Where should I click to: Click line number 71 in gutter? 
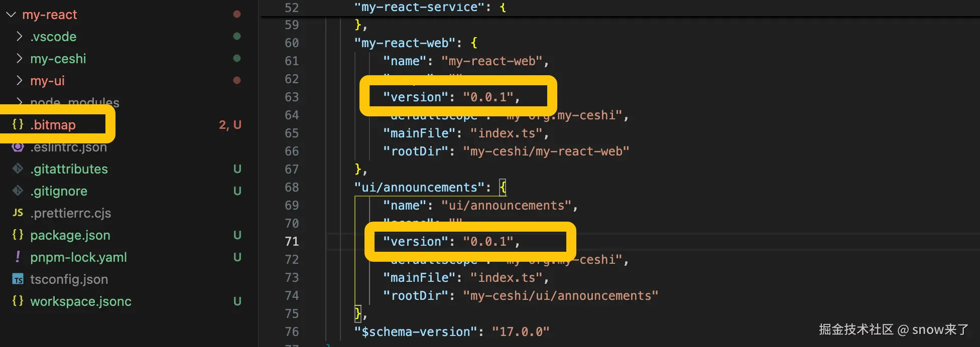coord(292,242)
